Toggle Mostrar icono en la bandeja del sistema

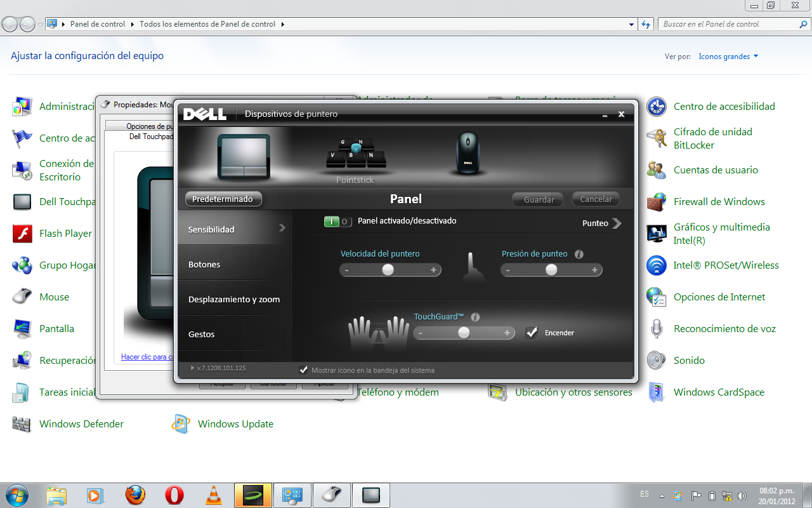(303, 370)
